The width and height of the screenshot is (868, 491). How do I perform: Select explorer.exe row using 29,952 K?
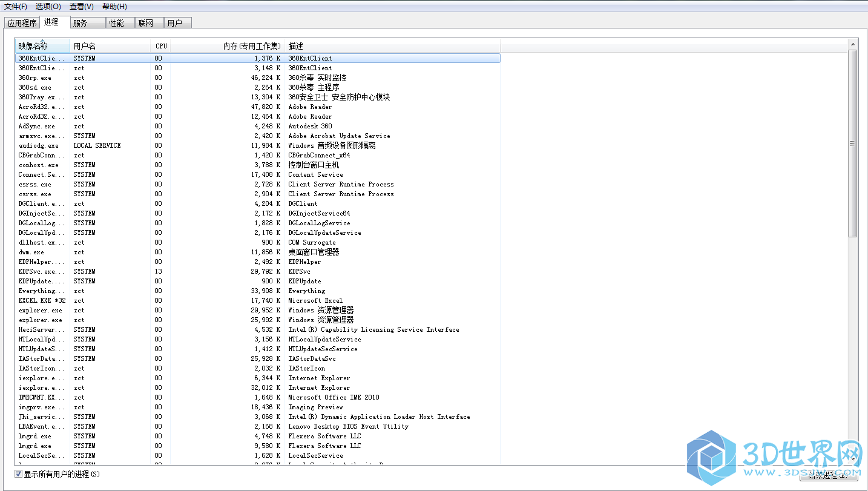258,310
